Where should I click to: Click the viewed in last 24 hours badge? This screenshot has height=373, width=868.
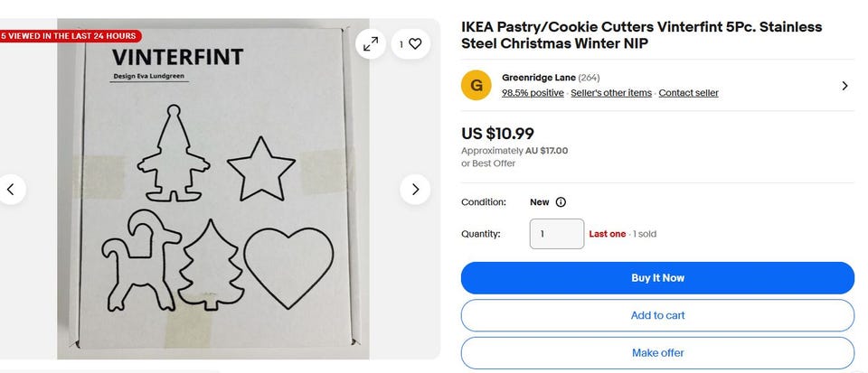(71, 36)
